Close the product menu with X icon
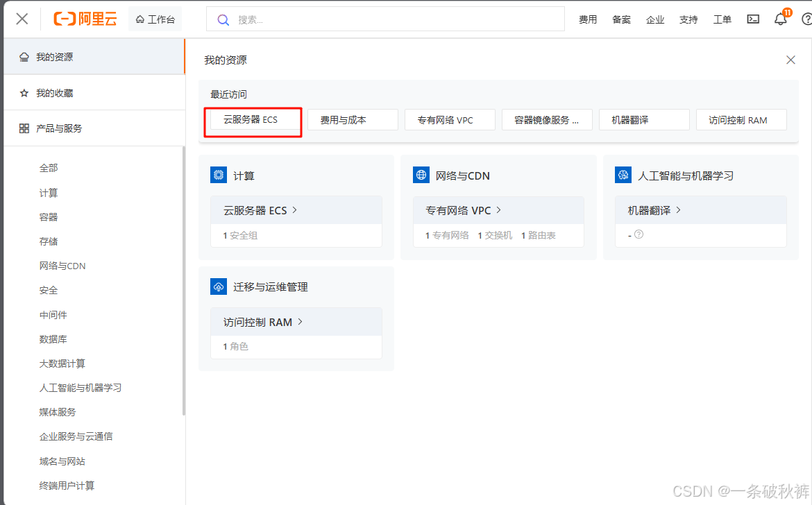The image size is (812, 505). tap(22, 19)
